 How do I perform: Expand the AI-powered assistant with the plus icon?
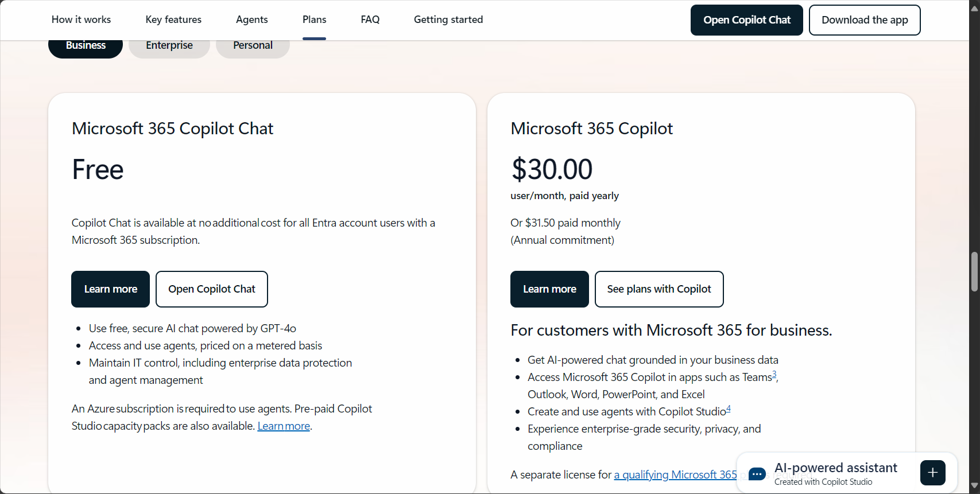933,473
